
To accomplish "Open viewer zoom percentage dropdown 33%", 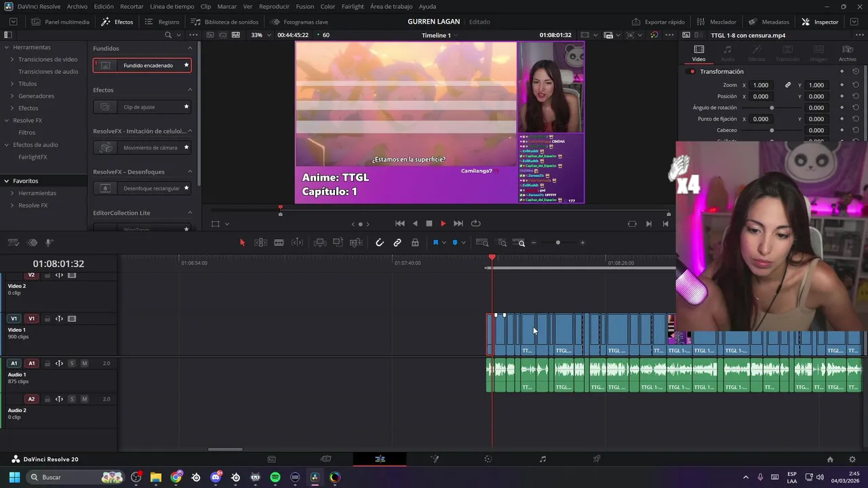I will pyautogui.click(x=261, y=35).
